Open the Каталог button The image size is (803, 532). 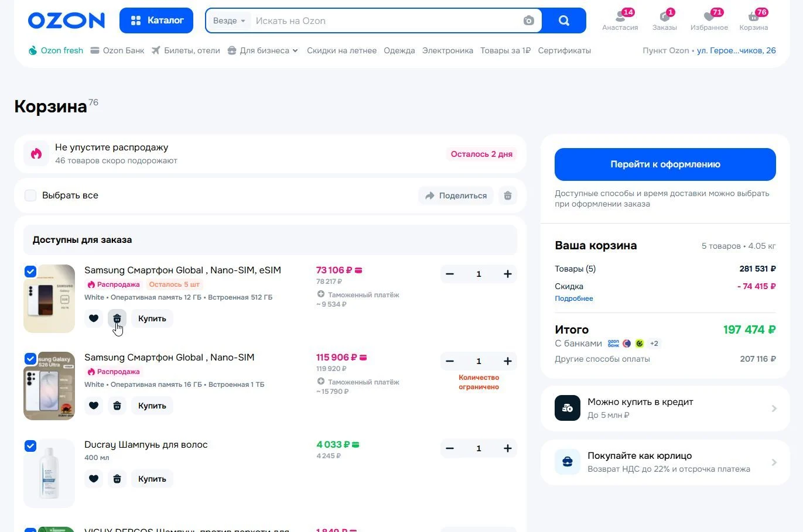[157, 20]
